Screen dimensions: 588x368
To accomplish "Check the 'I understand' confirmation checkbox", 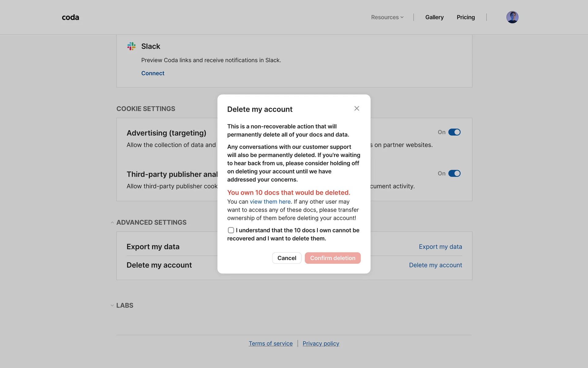I will point(231,230).
